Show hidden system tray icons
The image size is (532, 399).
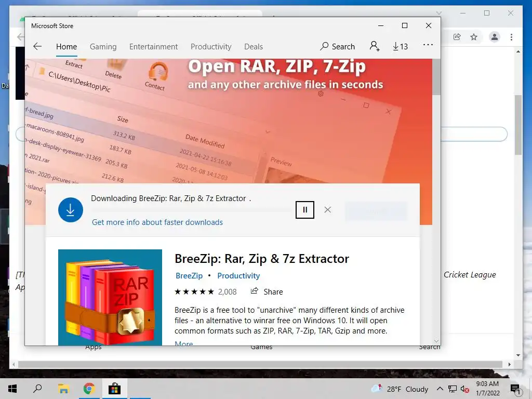pos(440,389)
